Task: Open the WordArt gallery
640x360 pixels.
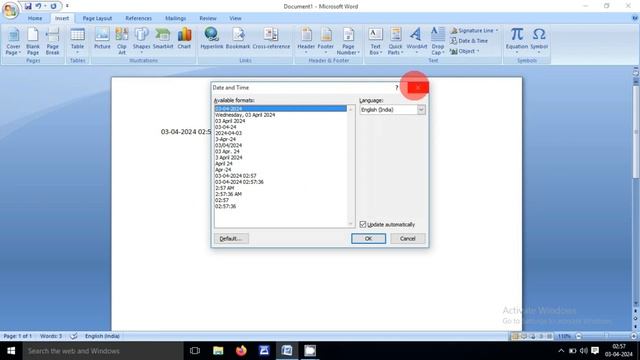Action: pyautogui.click(x=417, y=41)
